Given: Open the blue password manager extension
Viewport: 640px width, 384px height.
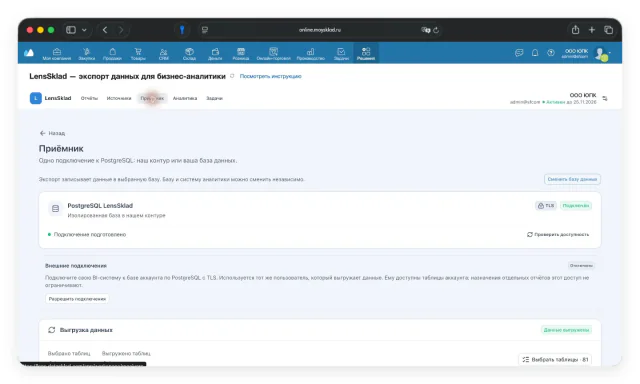Looking at the screenshot, I should pos(182,30).
